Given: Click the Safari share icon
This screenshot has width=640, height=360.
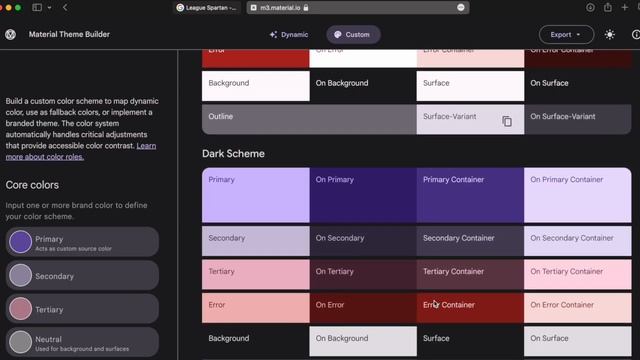Looking at the screenshot, I should [608, 7].
